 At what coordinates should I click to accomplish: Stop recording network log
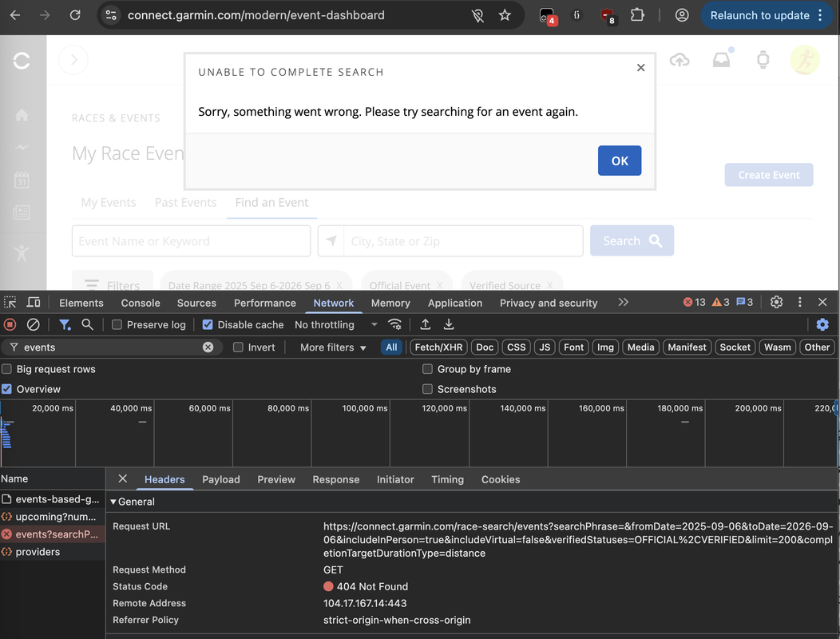10,324
